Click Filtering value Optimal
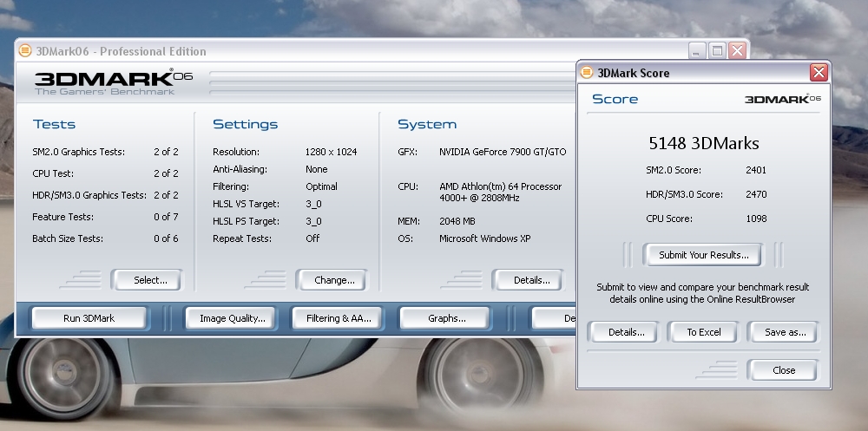 (x=321, y=186)
